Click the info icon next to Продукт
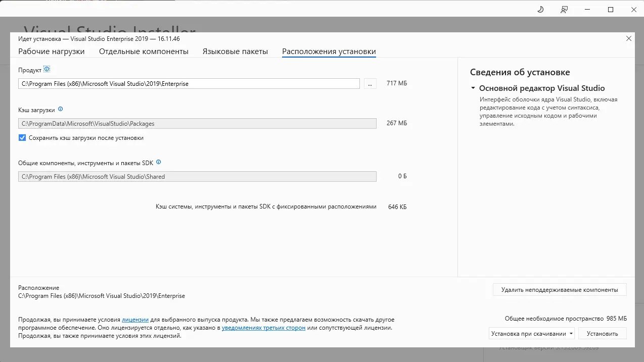This screenshot has width=644, height=362. [x=47, y=69]
